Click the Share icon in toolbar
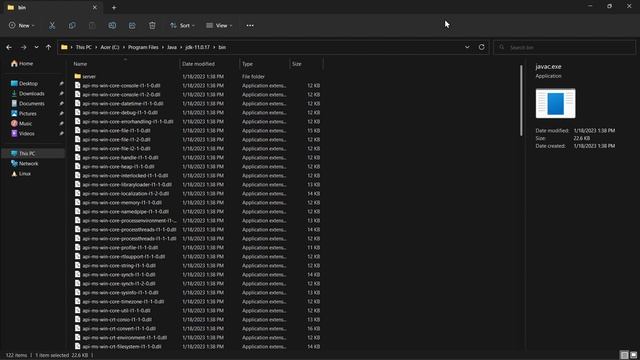The height and width of the screenshot is (360, 640). [x=132, y=25]
